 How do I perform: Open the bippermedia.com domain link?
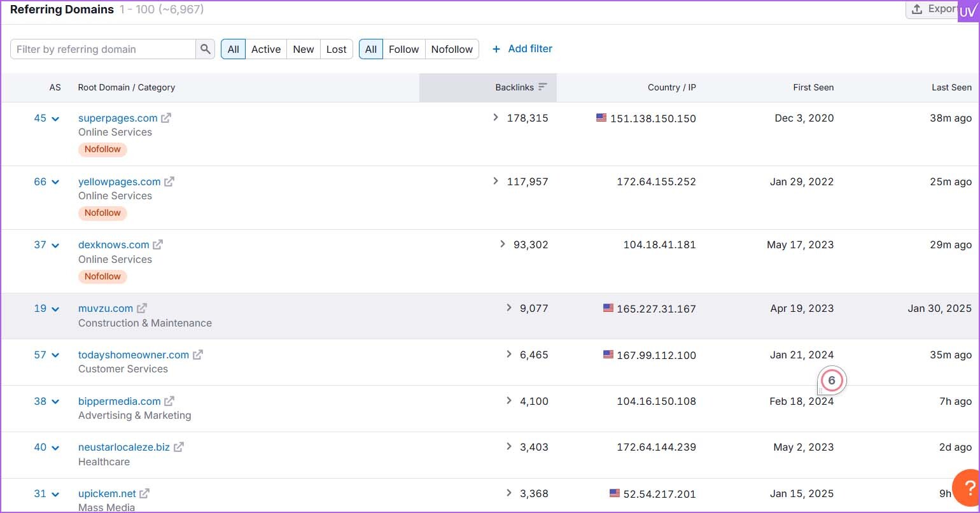click(x=119, y=401)
